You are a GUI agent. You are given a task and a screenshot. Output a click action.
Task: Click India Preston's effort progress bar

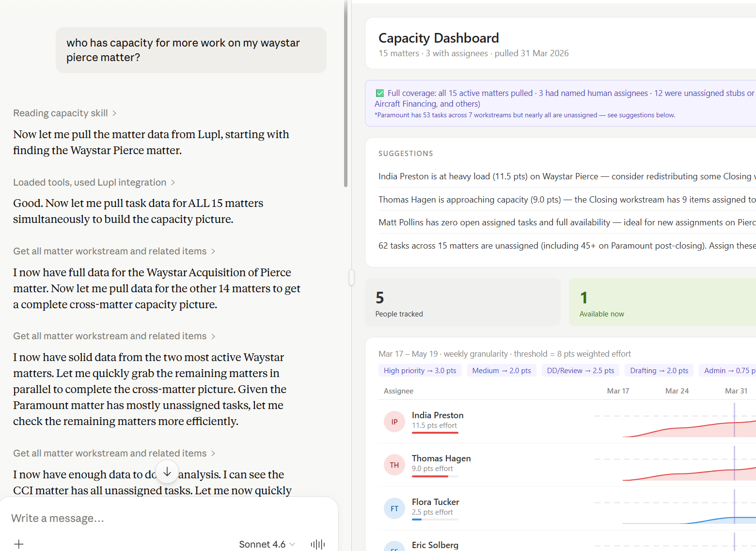point(435,433)
